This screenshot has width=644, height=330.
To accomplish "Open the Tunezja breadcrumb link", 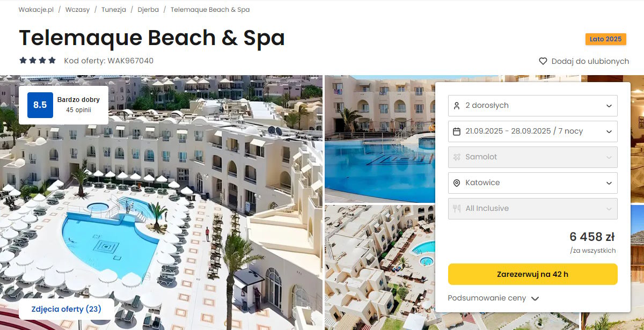I will pos(114,10).
